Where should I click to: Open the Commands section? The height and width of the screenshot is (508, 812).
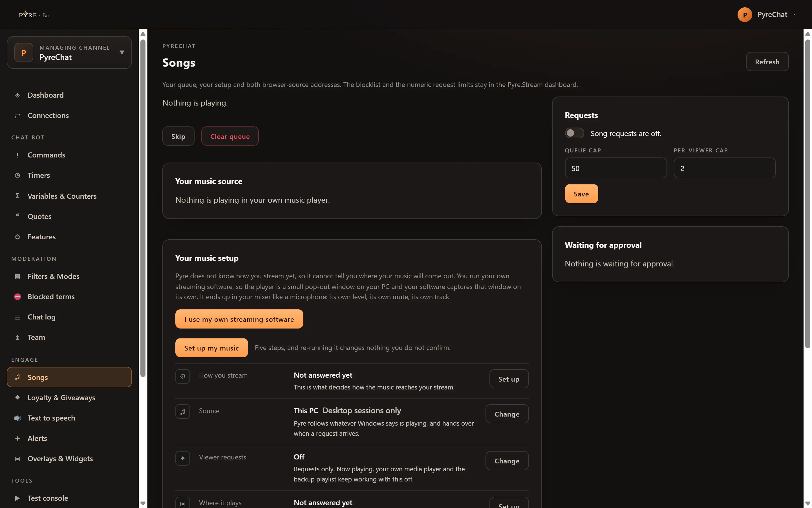[69, 155]
